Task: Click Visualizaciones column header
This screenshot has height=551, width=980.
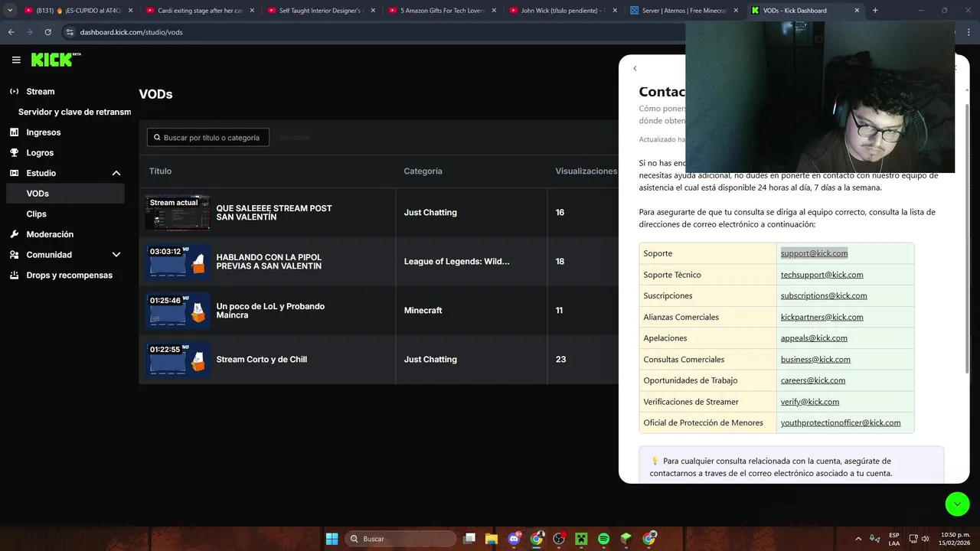Action: tap(586, 171)
